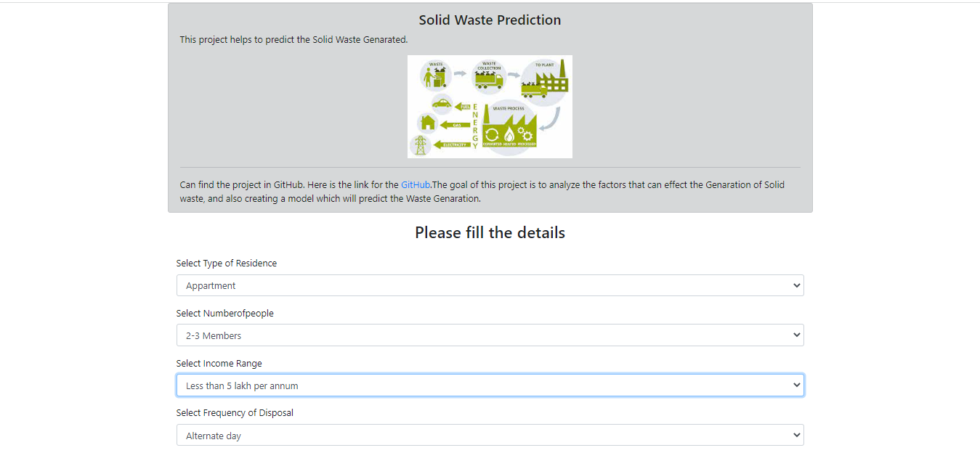Click the Please fill the details heading

click(490, 232)
